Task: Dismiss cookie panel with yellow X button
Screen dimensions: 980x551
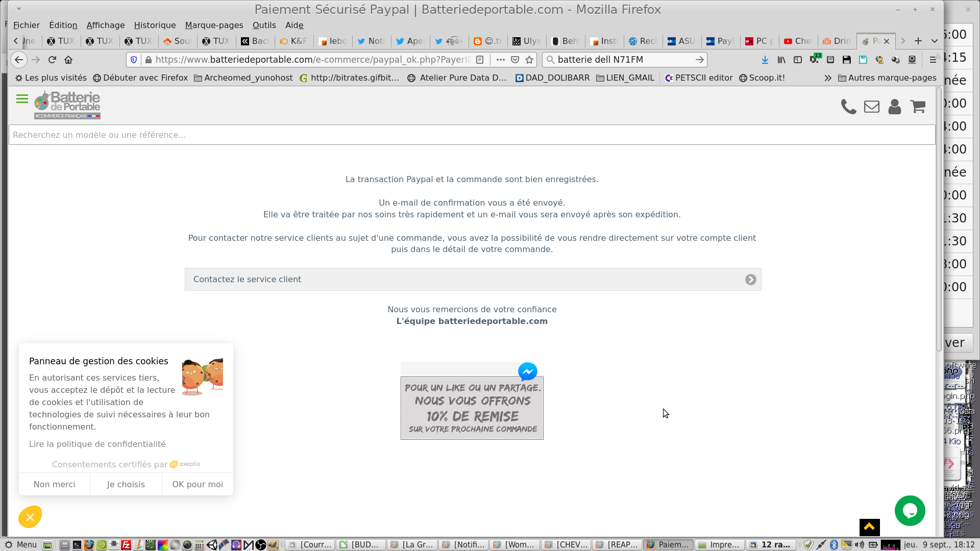Action: click(x=30, y=517)
